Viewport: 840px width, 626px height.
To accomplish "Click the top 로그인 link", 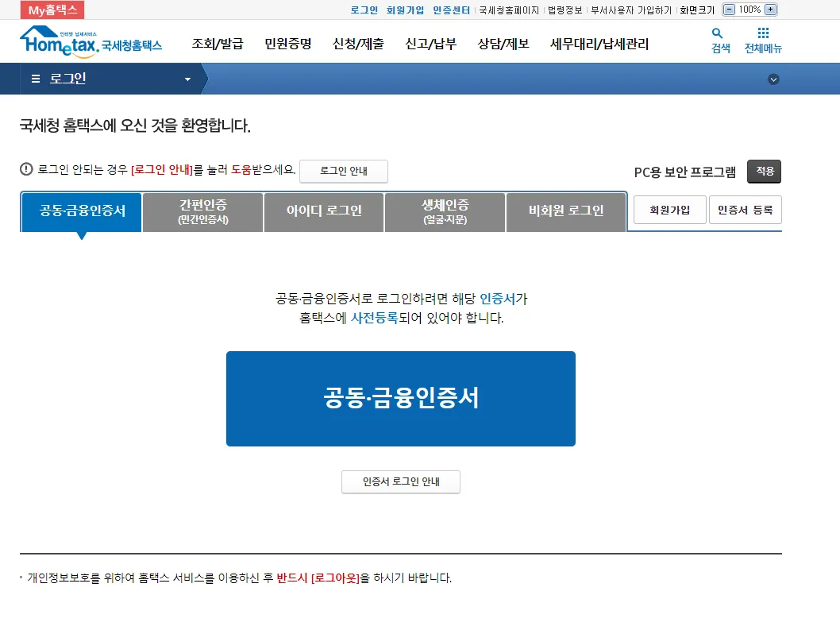I will click(364, 10).
